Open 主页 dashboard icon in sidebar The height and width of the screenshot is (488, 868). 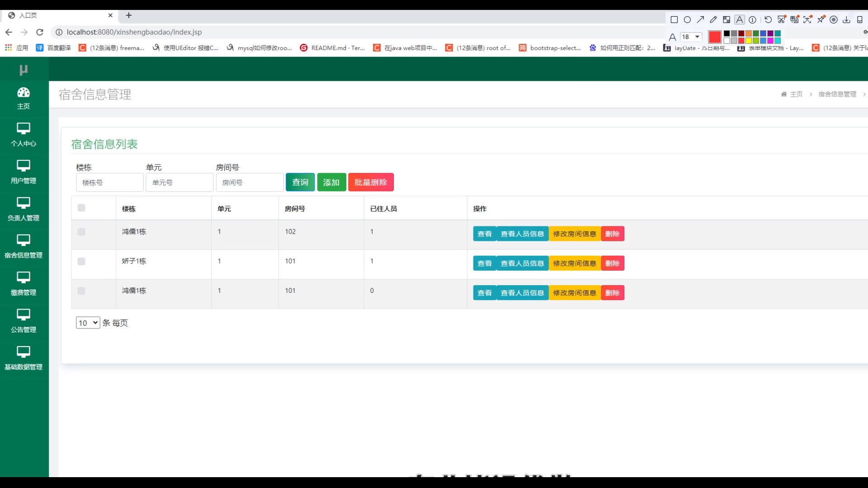coord(24,98)
